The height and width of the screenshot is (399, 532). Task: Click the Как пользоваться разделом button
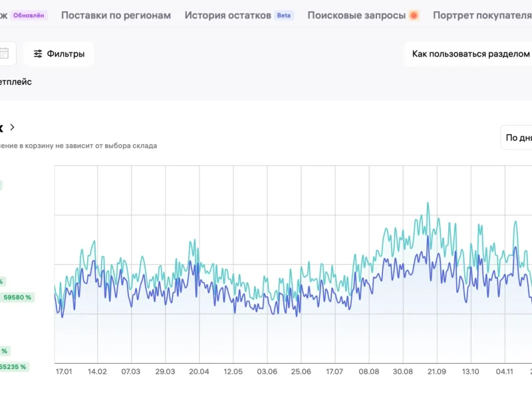coord(470,54)
